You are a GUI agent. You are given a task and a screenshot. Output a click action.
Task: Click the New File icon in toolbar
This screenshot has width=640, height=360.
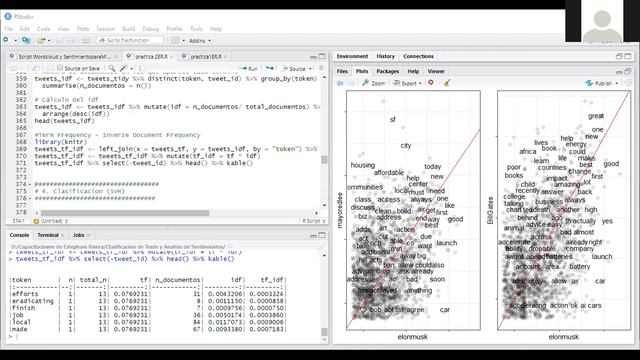[6, 40]
